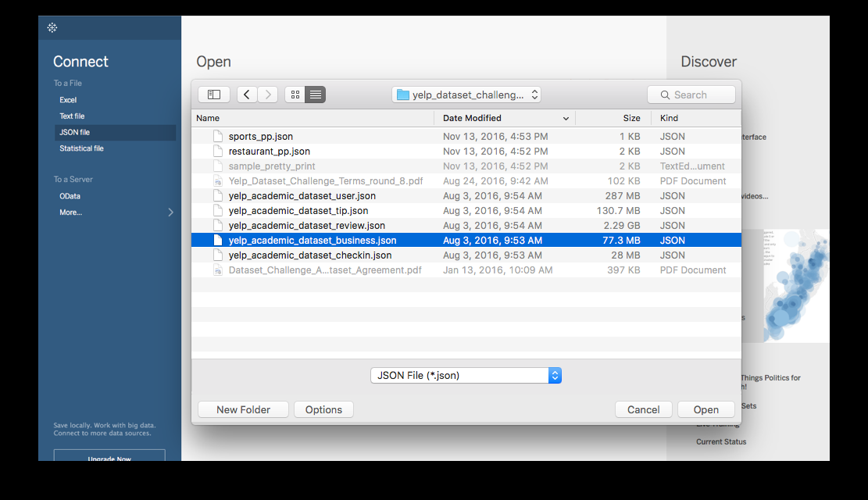Toggle sort order arrow on Date Modified
The image size is (868, 500).
pos(566,119)
